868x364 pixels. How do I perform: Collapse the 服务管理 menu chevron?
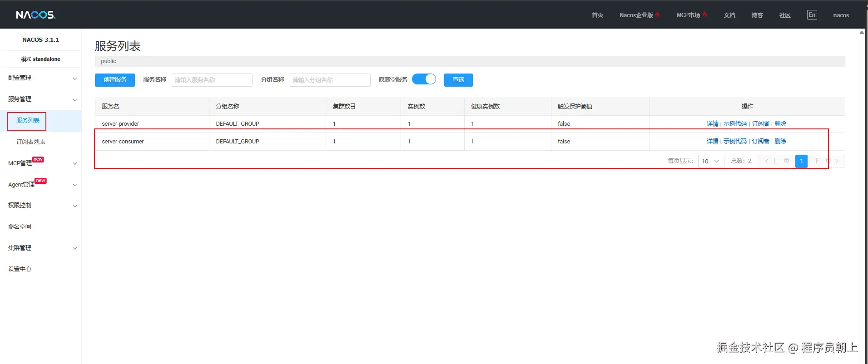pyautogui.click(x=75, y=100)
